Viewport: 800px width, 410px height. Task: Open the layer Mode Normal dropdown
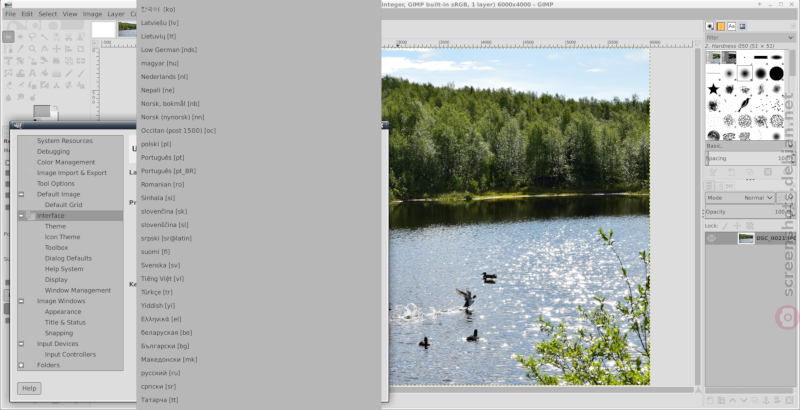[x=740, y=198]
